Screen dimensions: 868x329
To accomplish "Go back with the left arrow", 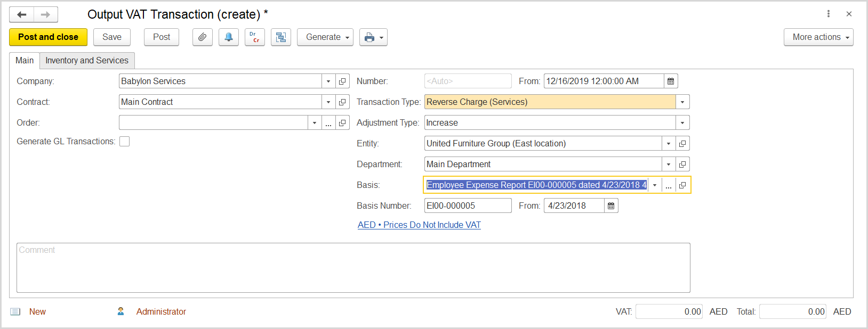I will [x=22, y=14].
